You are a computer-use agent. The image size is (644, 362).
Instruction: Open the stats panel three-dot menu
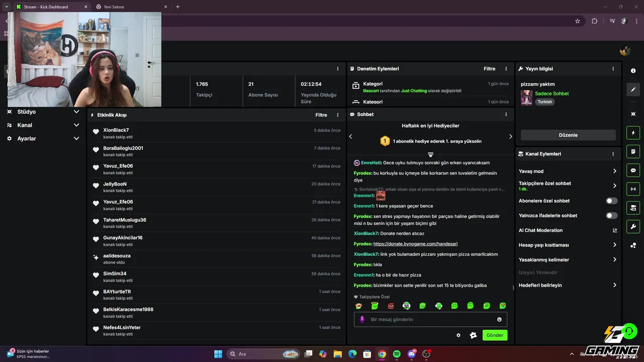click(338, 69)
